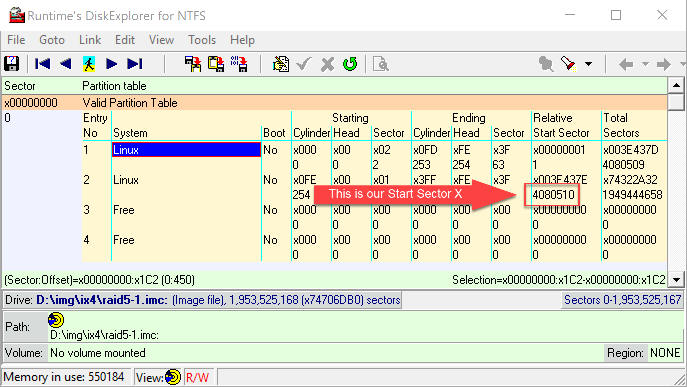
Task: Go to first sector arrow icon
Action: pyautogui.click(x=42, y=64)
